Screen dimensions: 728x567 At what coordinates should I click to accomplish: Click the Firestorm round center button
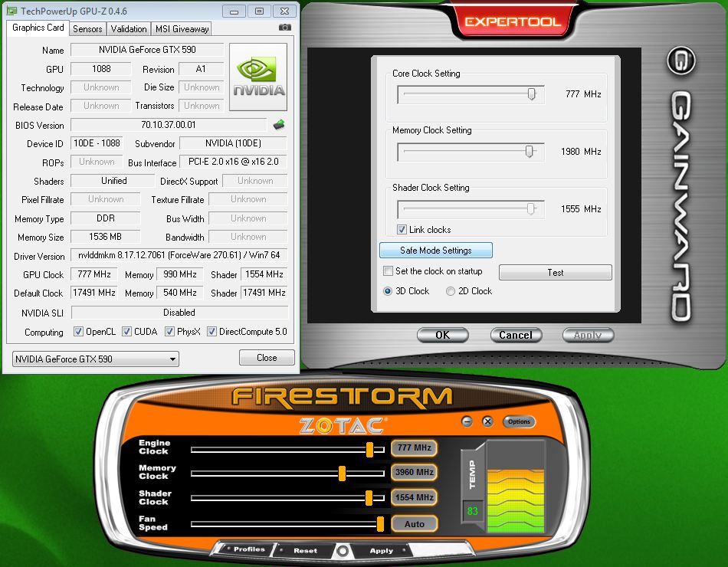pyautogui.click(x=343, y=551)
